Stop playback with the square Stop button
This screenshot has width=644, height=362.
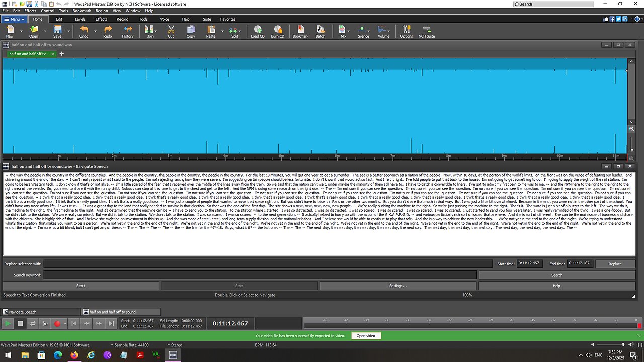tap(21, 323)
